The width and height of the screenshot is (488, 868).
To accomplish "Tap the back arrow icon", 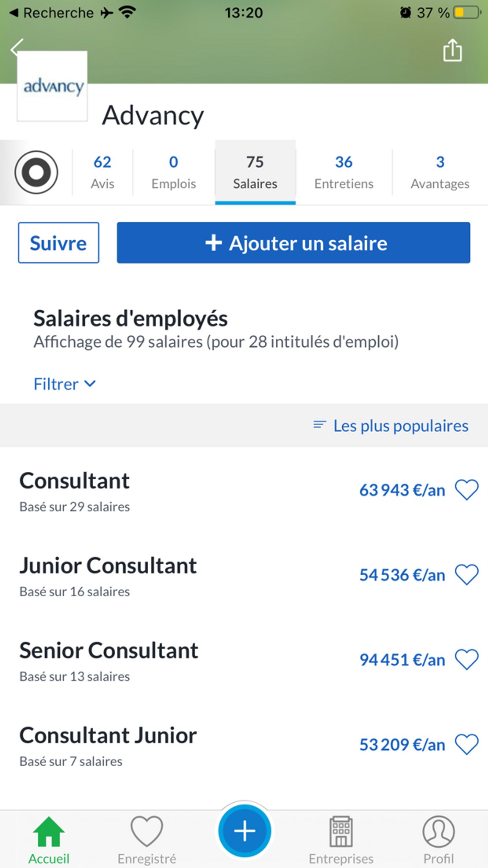I will (x=16, y=47).
